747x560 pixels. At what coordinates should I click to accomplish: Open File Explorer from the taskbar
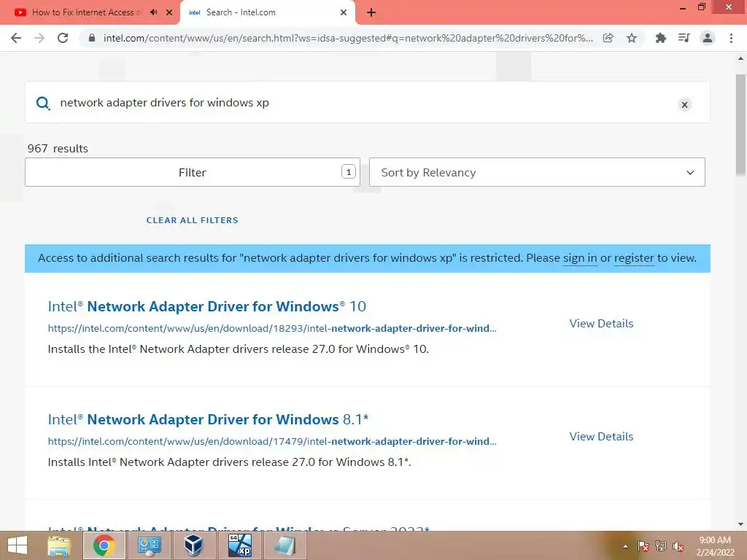click(59, 545)
